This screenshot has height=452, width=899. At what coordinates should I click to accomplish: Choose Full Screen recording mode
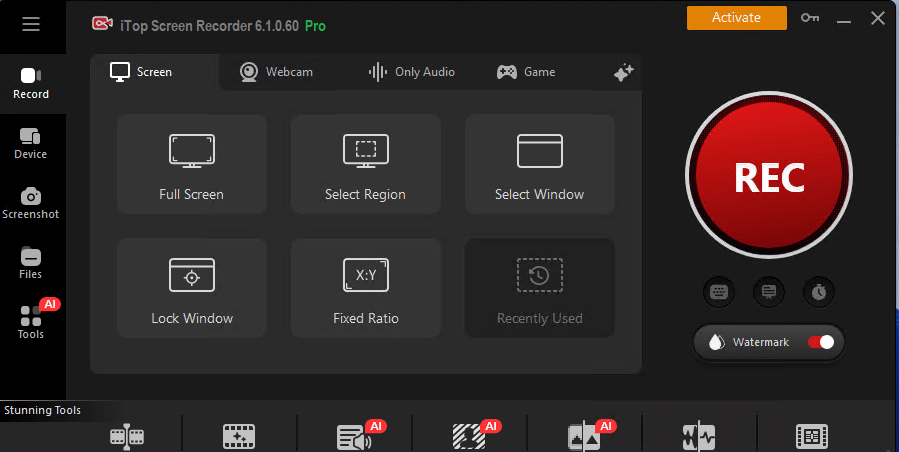pos(191,164)
